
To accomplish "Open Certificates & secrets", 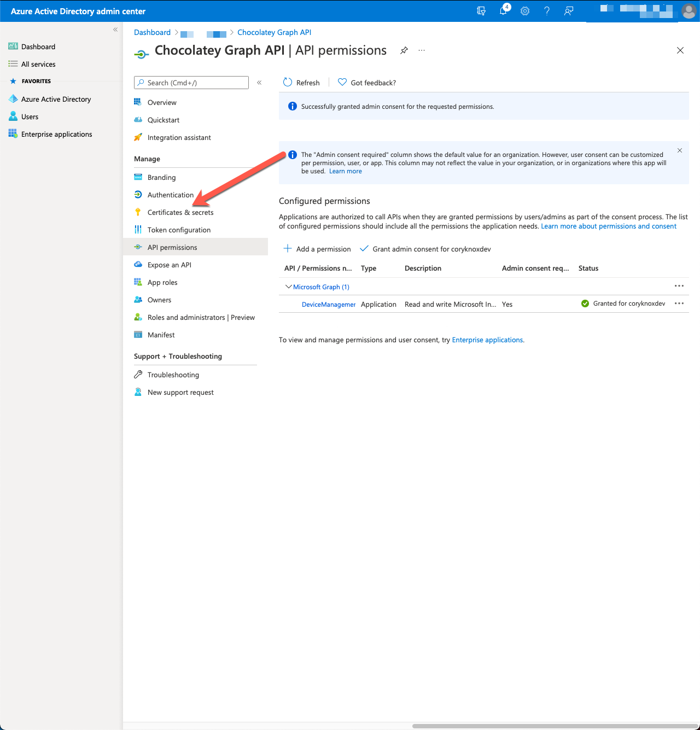I will [x=180, y=212].
